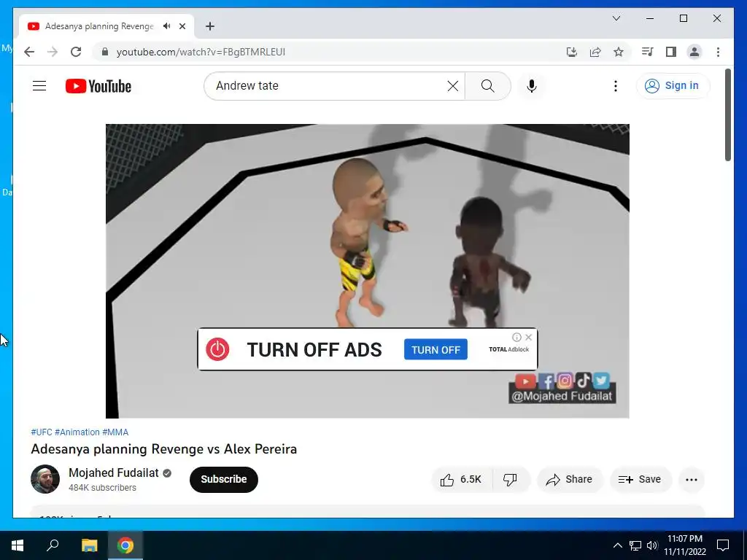
Task: Run search with magnifier button
Action: point(487,86)
